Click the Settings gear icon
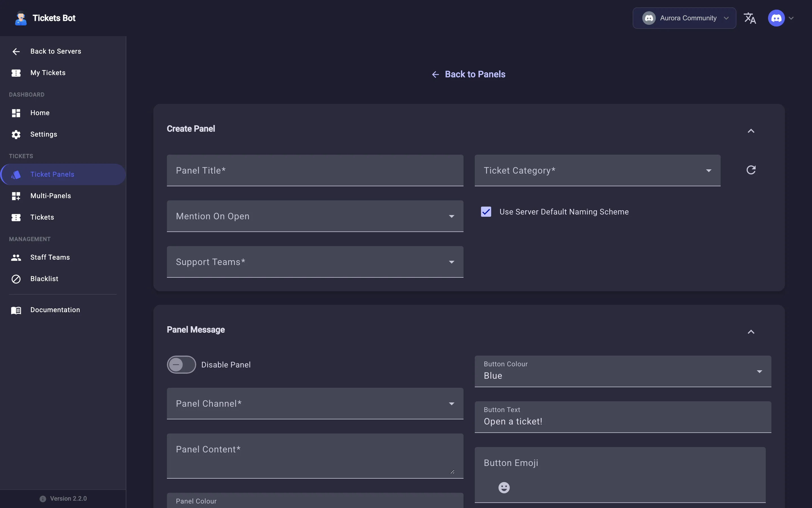The width and height of the screenshot is (812, 508). tap(16, 134)
